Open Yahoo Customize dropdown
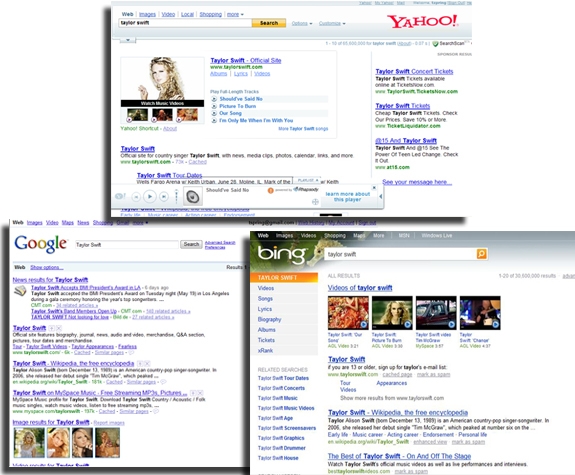 (332, 23)
